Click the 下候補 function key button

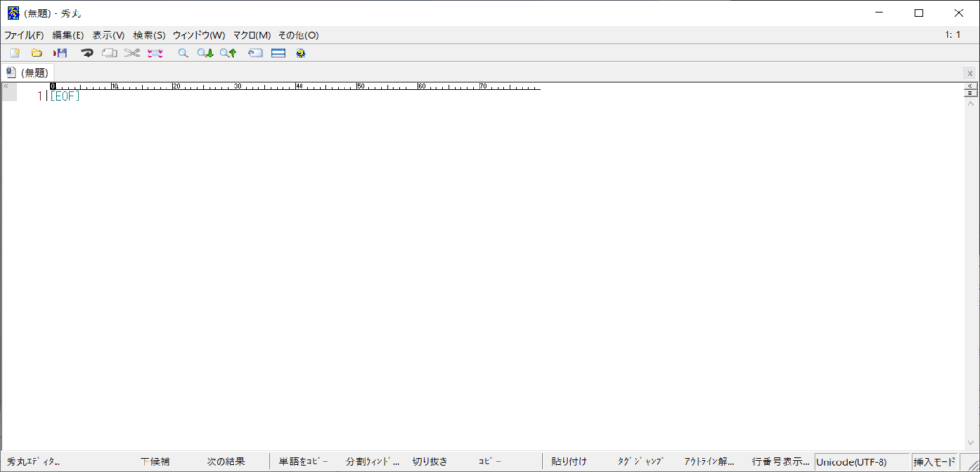[154, 462]
